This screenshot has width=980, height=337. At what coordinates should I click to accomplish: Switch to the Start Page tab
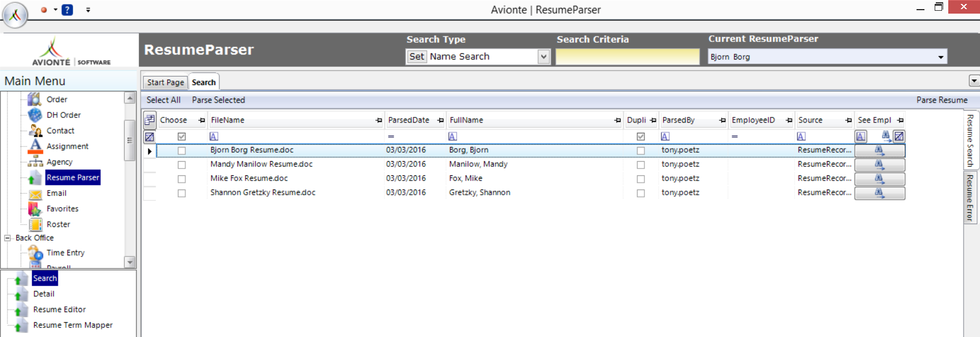coord(166,82)
